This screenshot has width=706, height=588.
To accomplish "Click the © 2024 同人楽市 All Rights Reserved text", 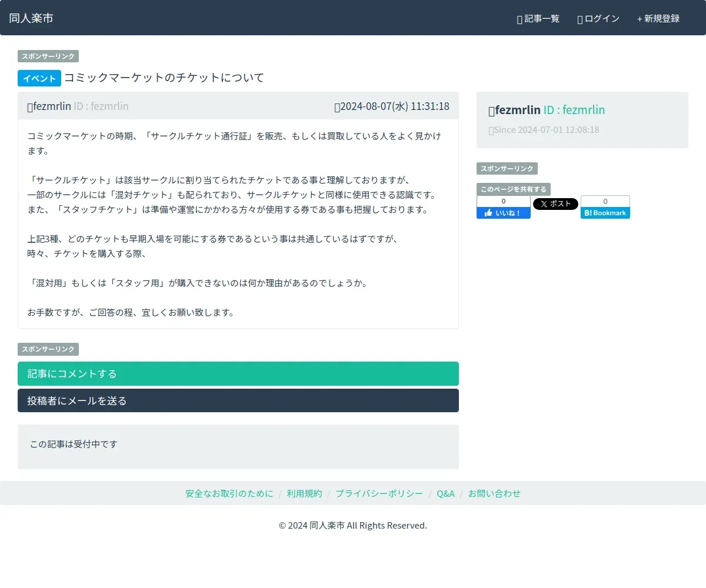I will tap(353, 525).
